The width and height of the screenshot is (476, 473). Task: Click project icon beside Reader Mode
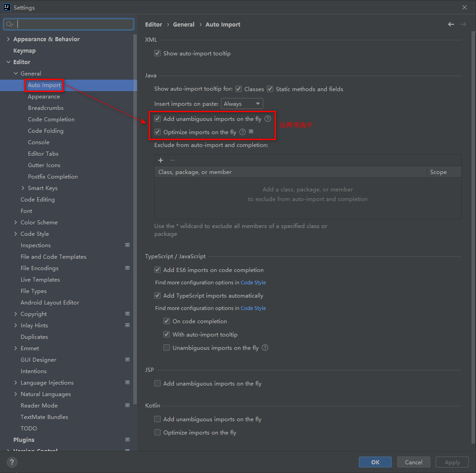point(128,405)
